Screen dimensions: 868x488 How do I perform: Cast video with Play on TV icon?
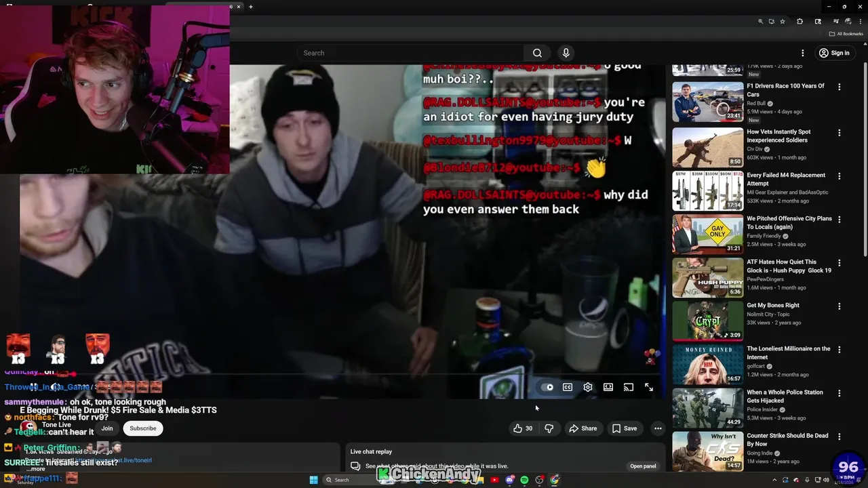[x=629, y=387]
